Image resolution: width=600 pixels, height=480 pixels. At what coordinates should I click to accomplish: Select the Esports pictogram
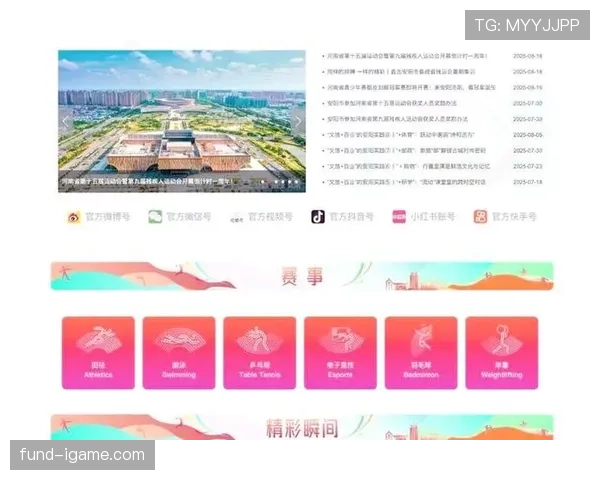[341, 340]
